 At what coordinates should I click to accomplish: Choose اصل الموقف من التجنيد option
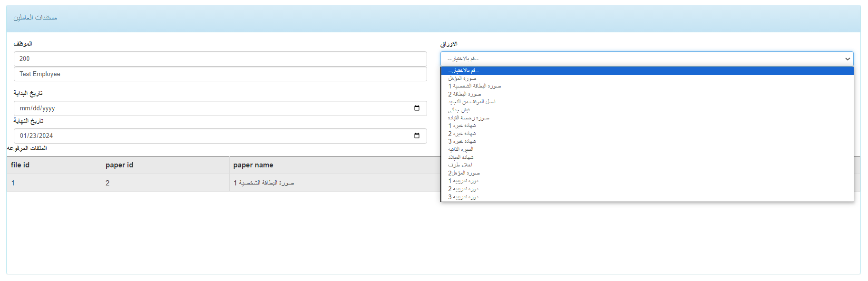[x=472, y=102]
